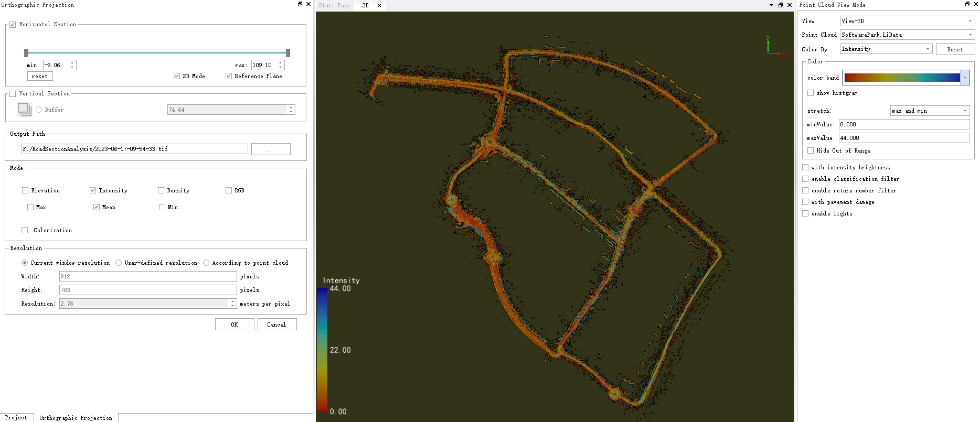The width and height of the screenshot is (980, 422).
Task: Check the Elevation mode box
Action: click(x=25, y=190)
